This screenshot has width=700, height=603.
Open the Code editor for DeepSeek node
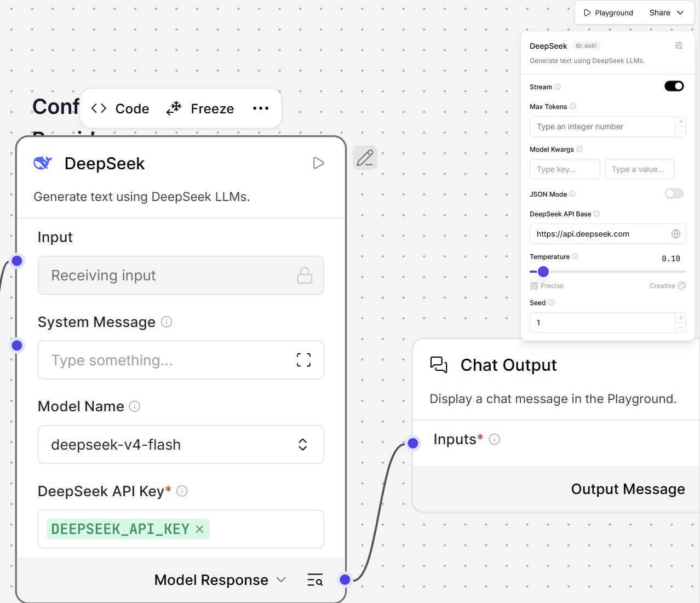(120, 108)
